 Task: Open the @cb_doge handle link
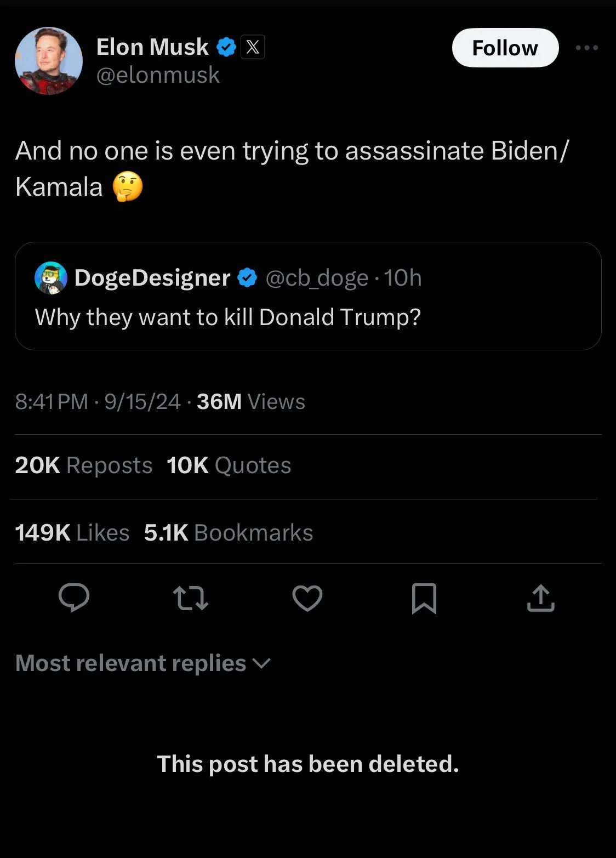(x=317, y=278)
